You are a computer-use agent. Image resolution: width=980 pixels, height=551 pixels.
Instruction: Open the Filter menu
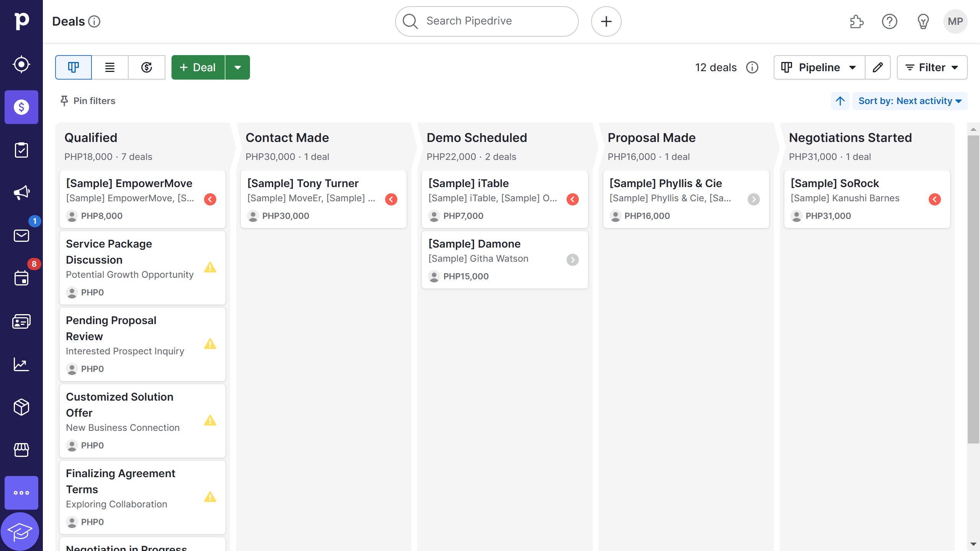(x=932, y=67)
